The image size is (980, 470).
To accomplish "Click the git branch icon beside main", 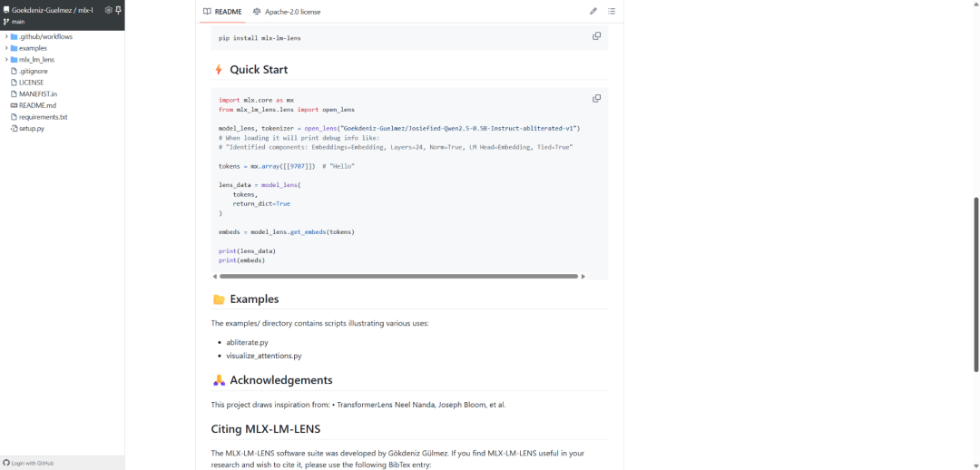I will click(6, 21).
